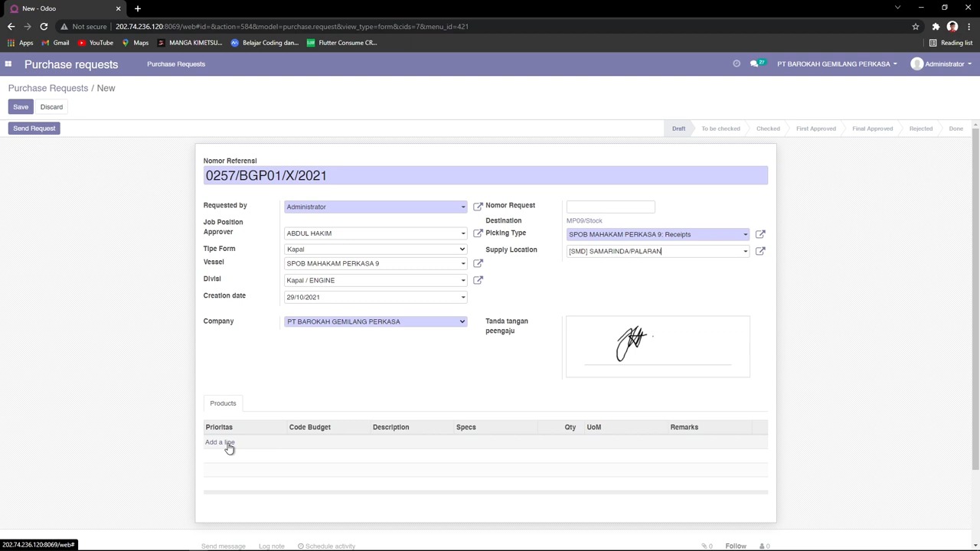Click the Not secure site info
This screenshot has height=551, width=980.
point(84,27)
